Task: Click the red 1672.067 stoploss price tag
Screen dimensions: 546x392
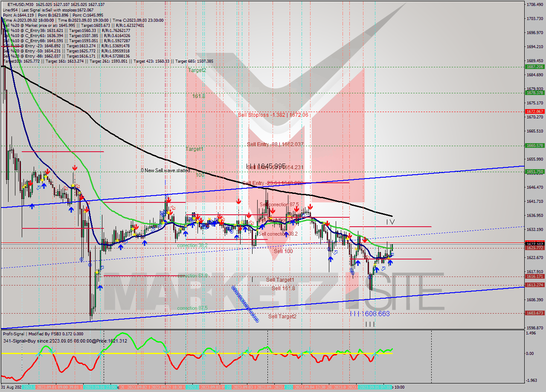Action: pos(534,112)
